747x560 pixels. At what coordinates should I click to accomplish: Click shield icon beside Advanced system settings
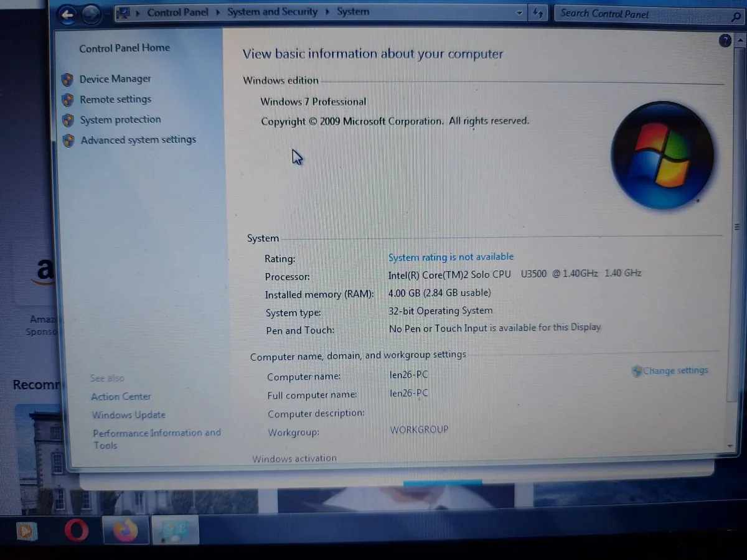[69, 141]
